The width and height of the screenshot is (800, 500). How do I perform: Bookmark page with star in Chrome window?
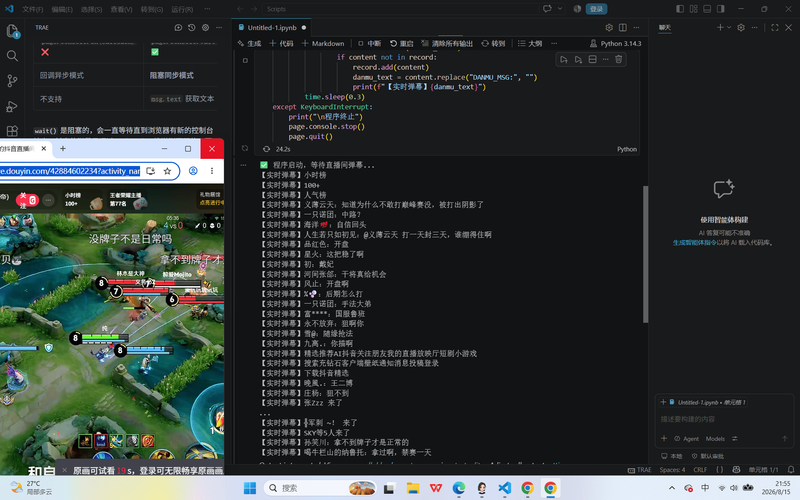point(167,171)
